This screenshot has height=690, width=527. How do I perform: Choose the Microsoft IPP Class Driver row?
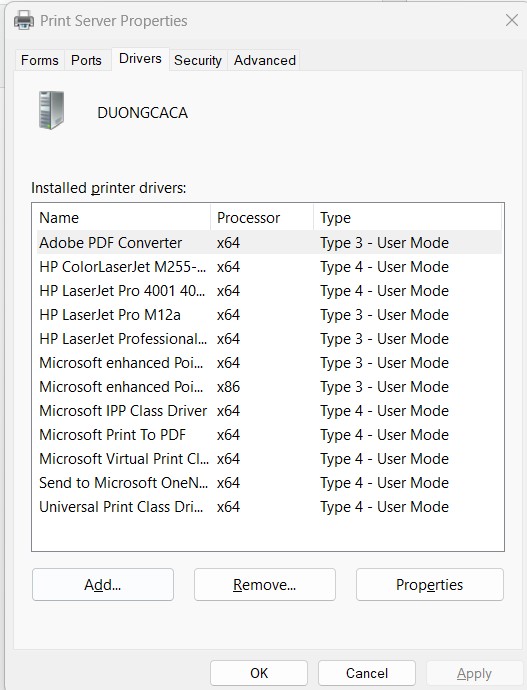[268, 411]
